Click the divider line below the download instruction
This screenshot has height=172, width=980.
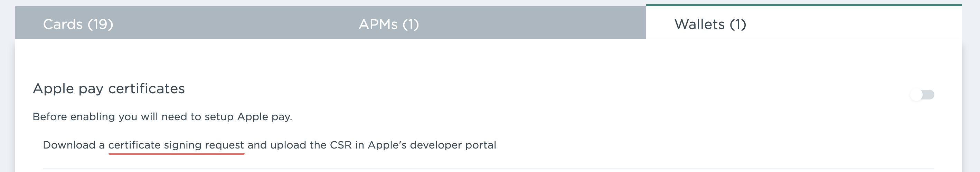489,169
